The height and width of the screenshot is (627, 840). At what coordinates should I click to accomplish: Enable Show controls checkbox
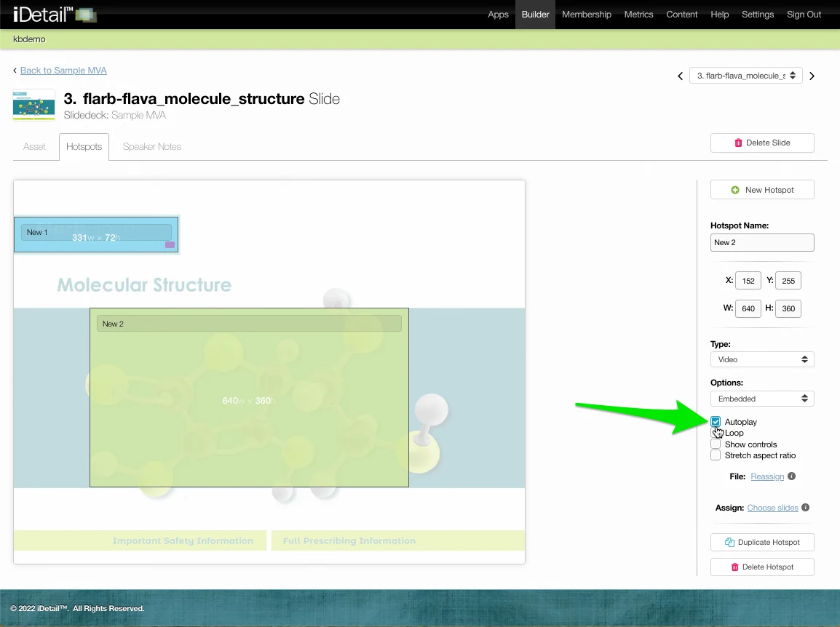716,444
